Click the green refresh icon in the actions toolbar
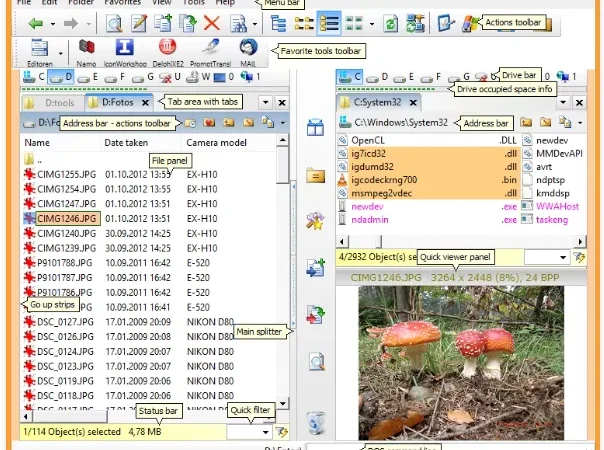The height and width of the screenshot is (450, 604). coord(390,24)
